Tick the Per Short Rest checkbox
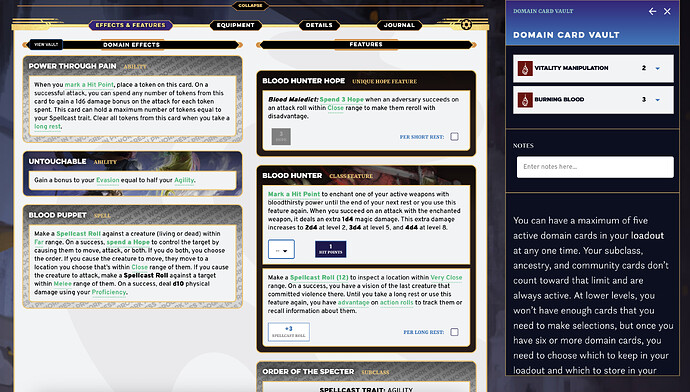This screenshot has height=392, width=690. [x=454, y=137]
